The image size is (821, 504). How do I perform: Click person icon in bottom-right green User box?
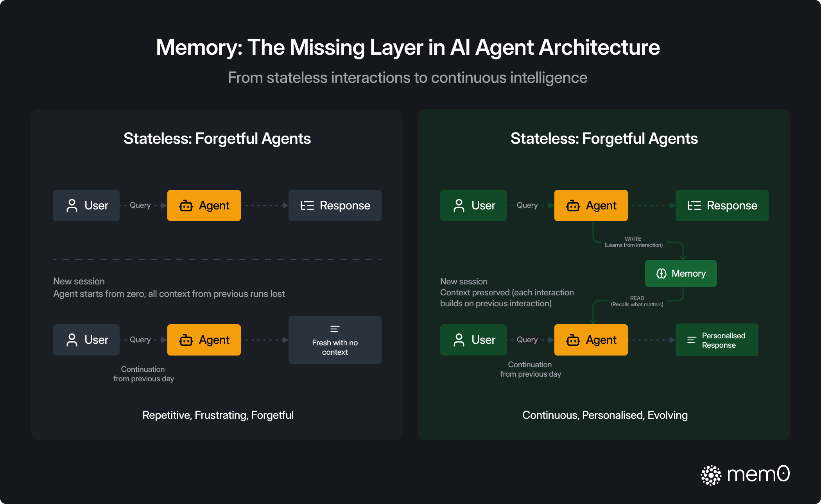(459, 340)
